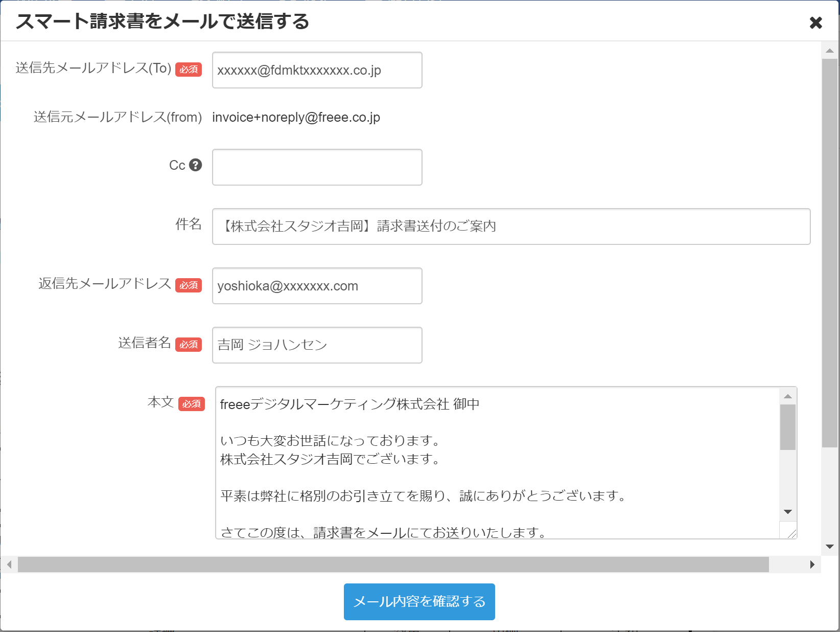Click the horizontal scrollbar thumb
The image size is (840, 632).
click(393, 565)
